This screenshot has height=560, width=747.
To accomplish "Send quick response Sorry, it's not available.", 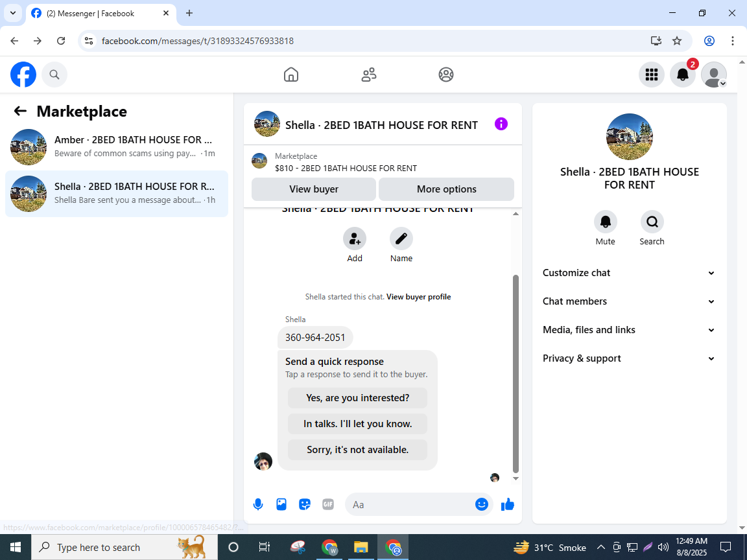I will [x=357, y=450].
